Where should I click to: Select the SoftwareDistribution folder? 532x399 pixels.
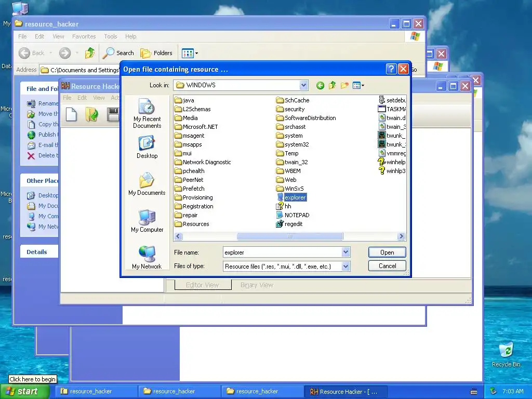[306, 118]
